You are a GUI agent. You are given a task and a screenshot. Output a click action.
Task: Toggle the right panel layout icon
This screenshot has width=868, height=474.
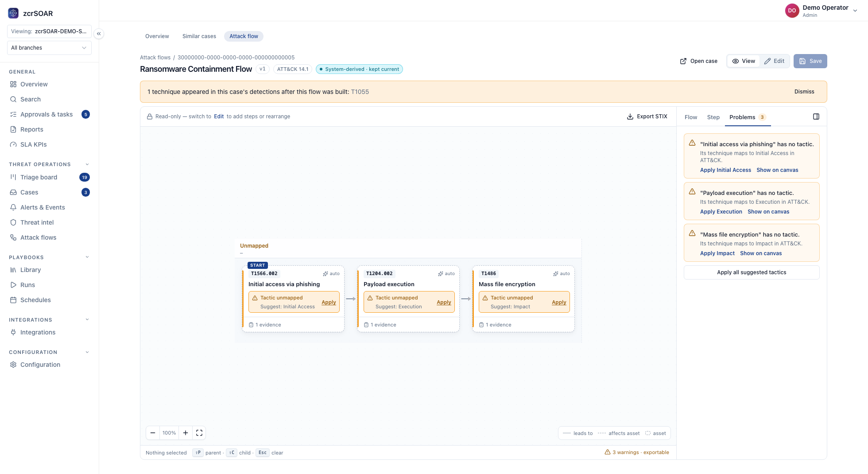coord(816,117)
